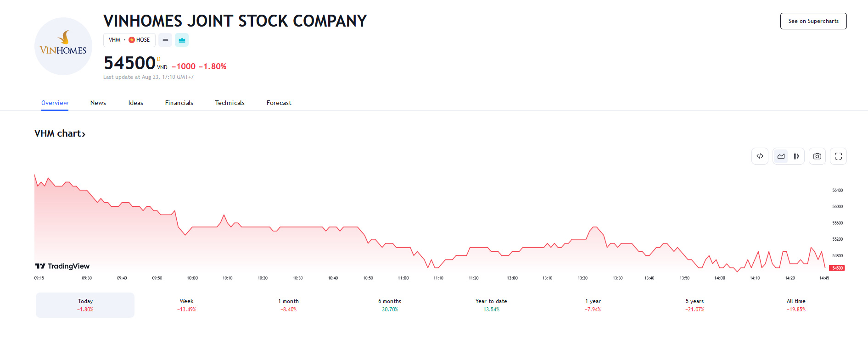Image resolution: width=868 pixels, height=337 pixels.
Task: Click the VHM HOSE ticker badge
Action: (x=129, y=40)
